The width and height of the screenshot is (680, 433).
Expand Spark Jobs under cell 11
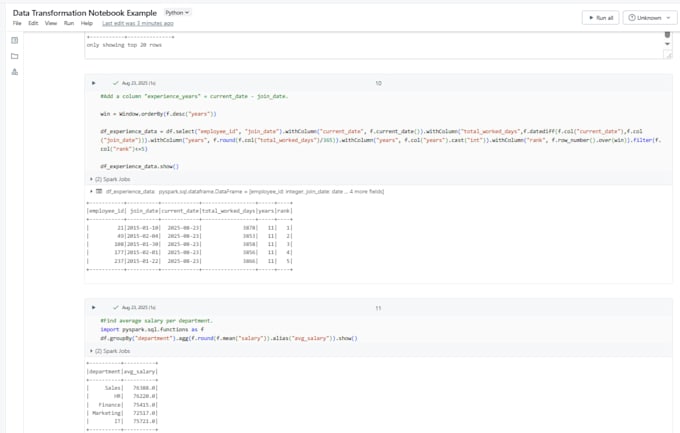point(110,351)
